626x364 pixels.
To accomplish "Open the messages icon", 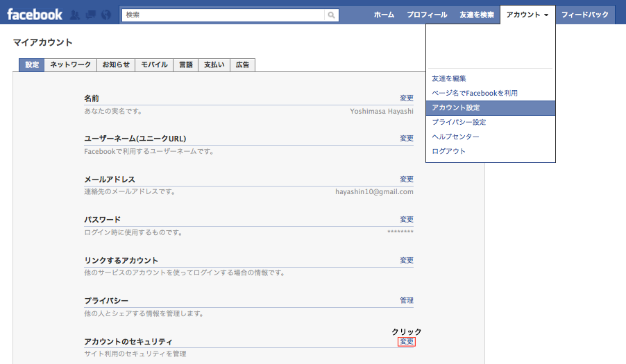I will pos(90,15).
